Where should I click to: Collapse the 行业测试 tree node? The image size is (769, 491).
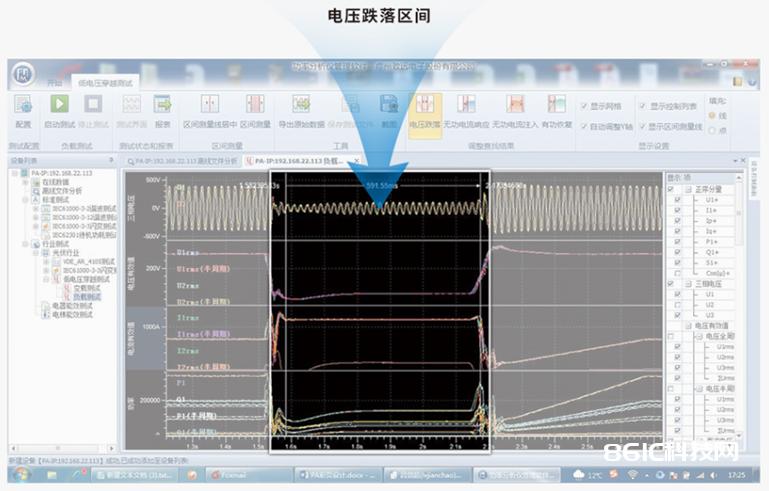(25, 244)
